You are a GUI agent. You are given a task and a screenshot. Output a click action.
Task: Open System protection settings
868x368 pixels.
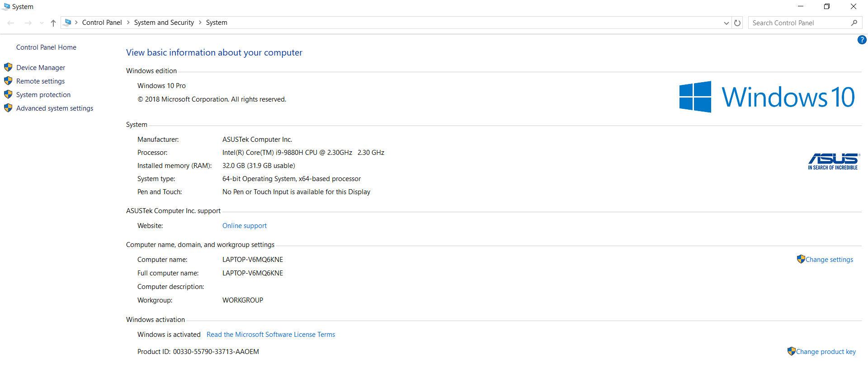pyautogui.click(x=43, y=95)
